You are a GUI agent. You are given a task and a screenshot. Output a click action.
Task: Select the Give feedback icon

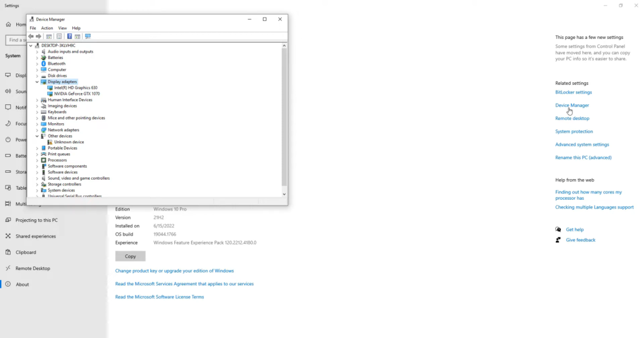click(x=558, y=240)
